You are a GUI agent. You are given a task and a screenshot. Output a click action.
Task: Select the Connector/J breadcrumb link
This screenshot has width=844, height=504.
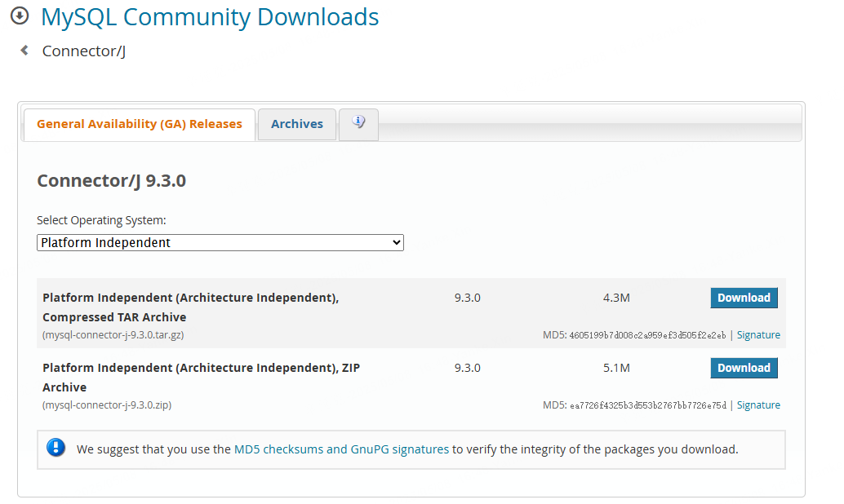[82, 51]
